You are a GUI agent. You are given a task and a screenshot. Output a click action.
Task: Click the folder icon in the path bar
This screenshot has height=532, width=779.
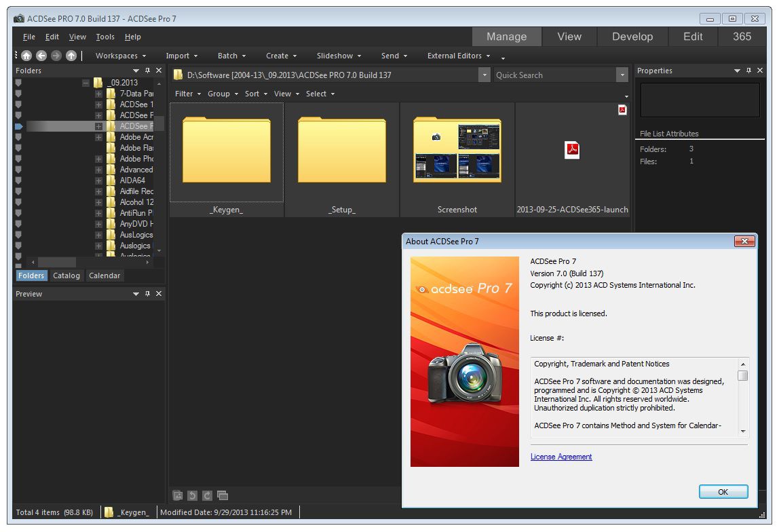[178, 75]
